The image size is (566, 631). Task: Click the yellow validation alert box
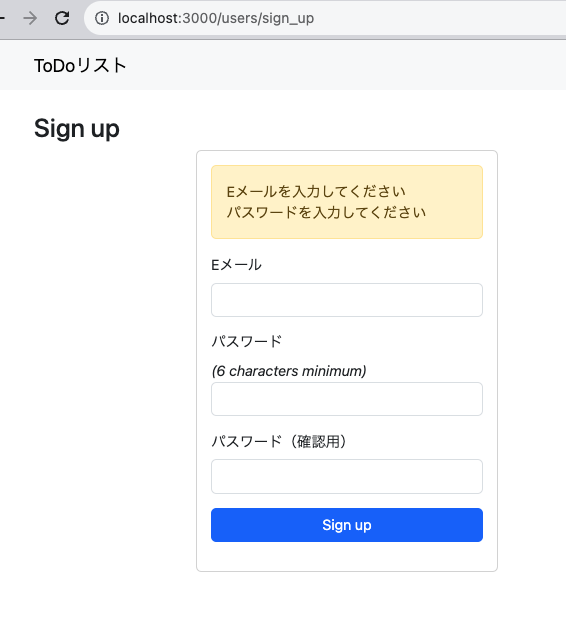coord(347,202)
